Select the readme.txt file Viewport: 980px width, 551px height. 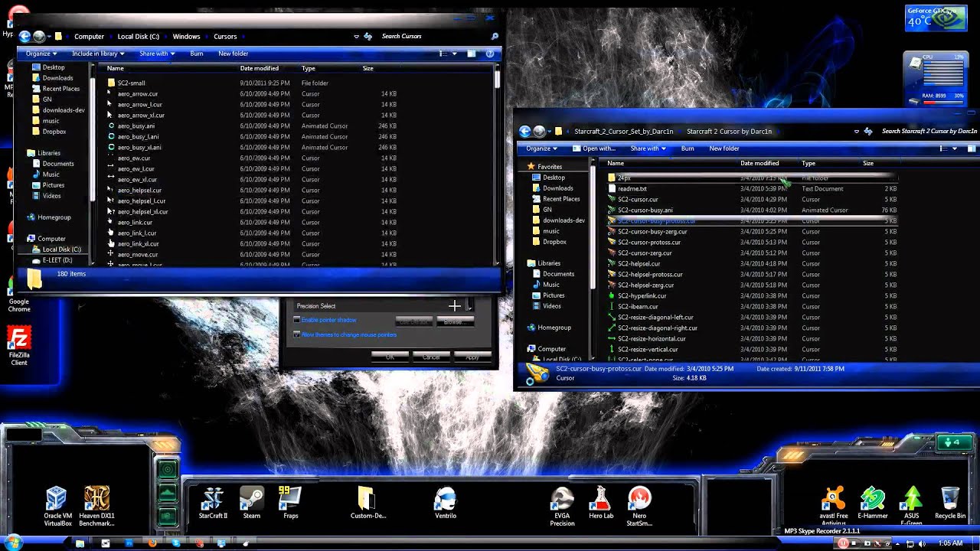(x=632, y=188)
